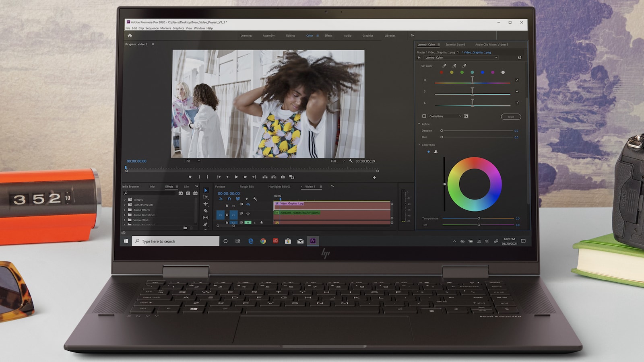Click the Windows taskbar search box

click(175, 241)
